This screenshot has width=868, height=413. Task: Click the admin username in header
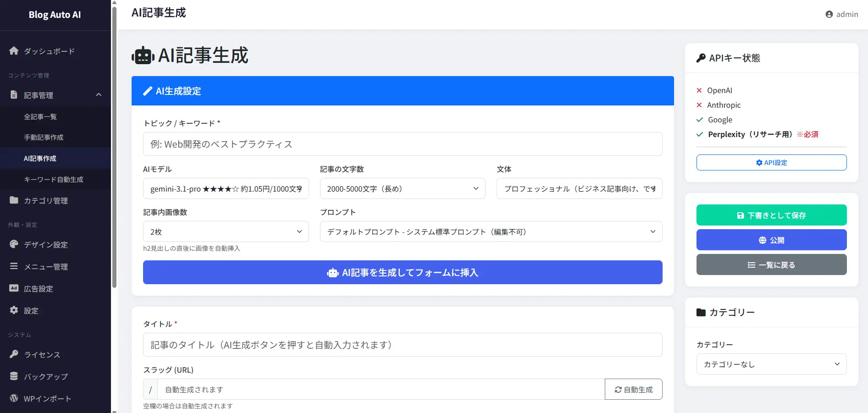(x=847, y=14)
